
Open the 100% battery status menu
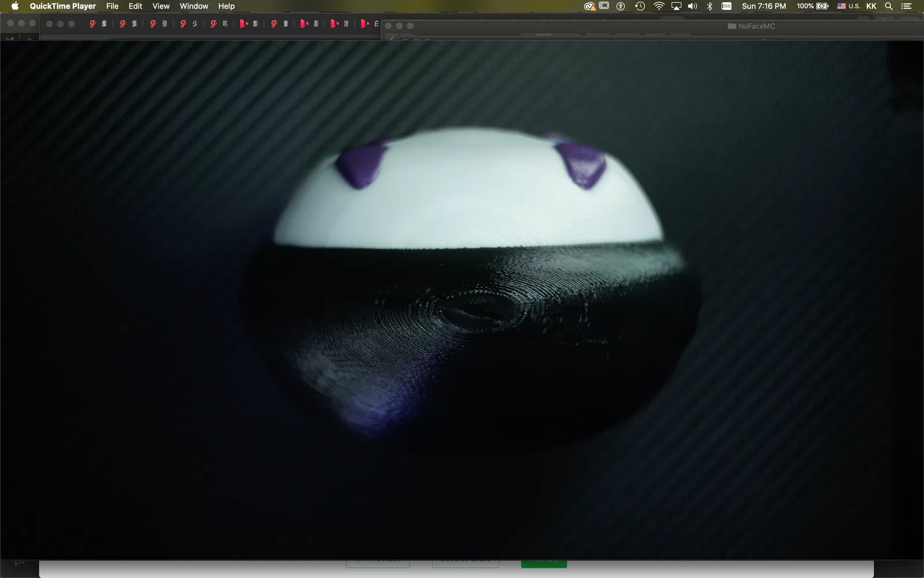tap(813, 6)
